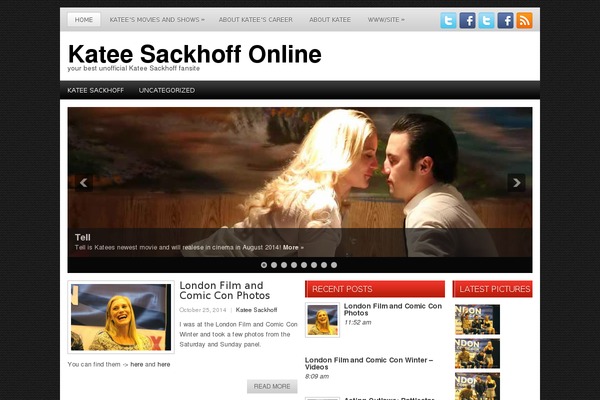Open the Uncategorized category tab
Screen dimensions: 600x400
(x=167, y=90)
